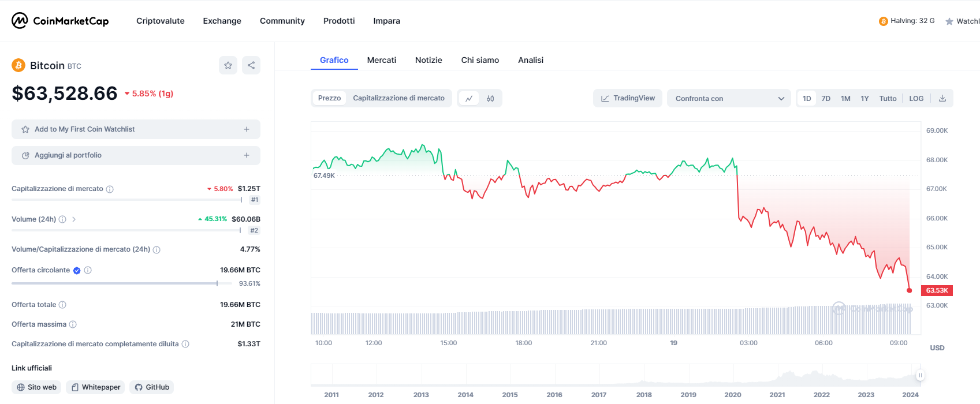Switch chart to Capitalizzazione di mercato
Screen dimensions: 980x404
(398, 98)
